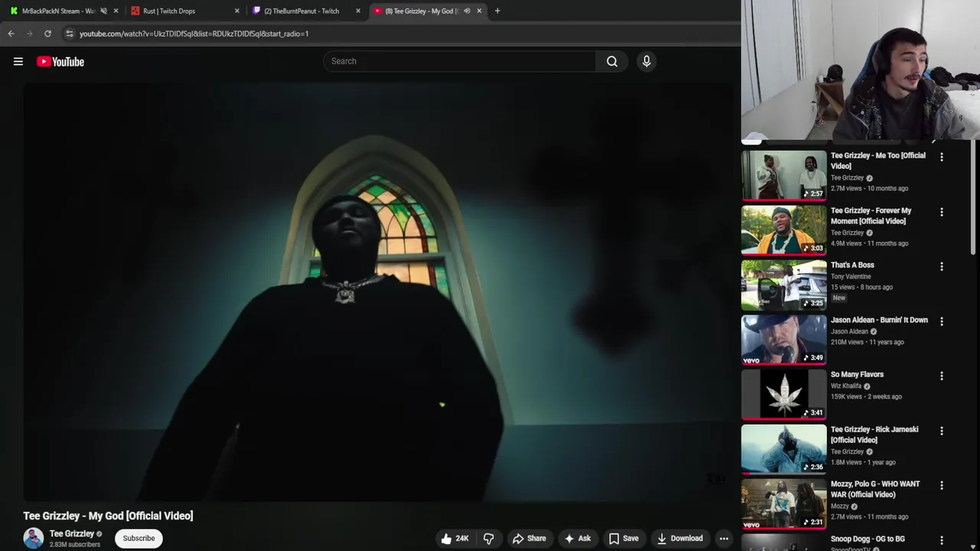Open Me Too Official Video thumbnail
This screenshot has width=980, height=551.
pyautogui.click(x=783, y=175)
